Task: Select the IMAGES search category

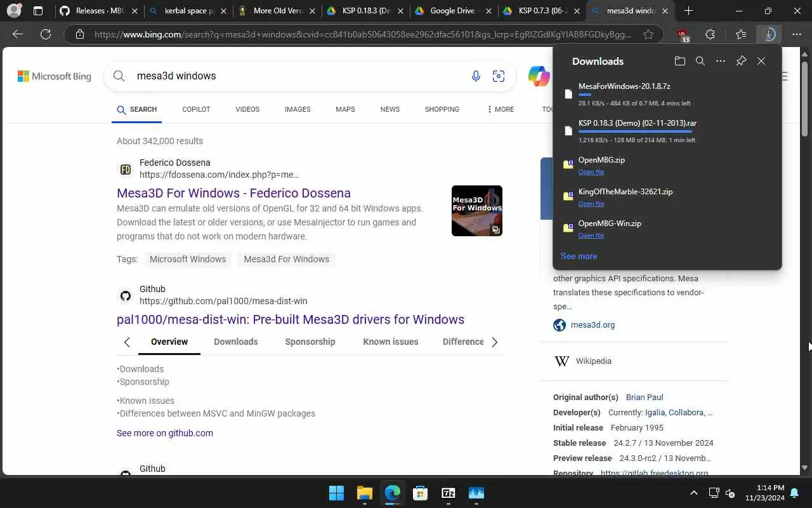Action: point(298,109)
